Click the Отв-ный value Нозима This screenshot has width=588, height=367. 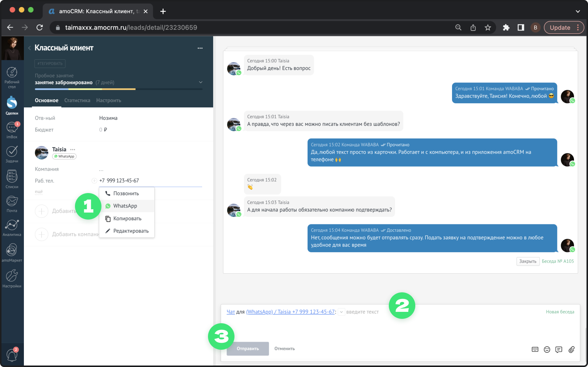[108, 118]
